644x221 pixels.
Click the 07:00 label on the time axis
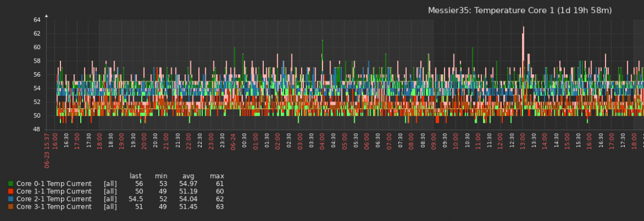pyautogui.click(x=389, y=141)
